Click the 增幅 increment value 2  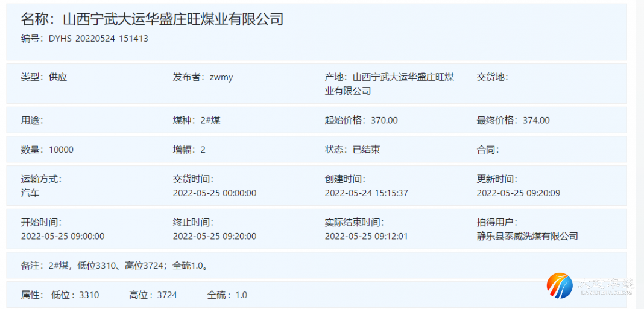pos(203,150)
